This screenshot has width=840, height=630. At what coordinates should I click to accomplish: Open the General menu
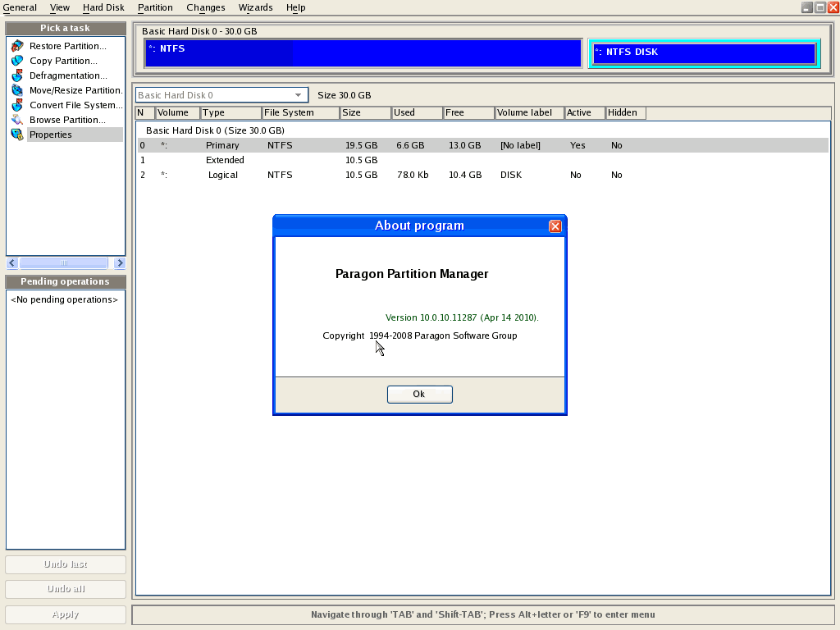pyautogui.click(x=20, y=7)
